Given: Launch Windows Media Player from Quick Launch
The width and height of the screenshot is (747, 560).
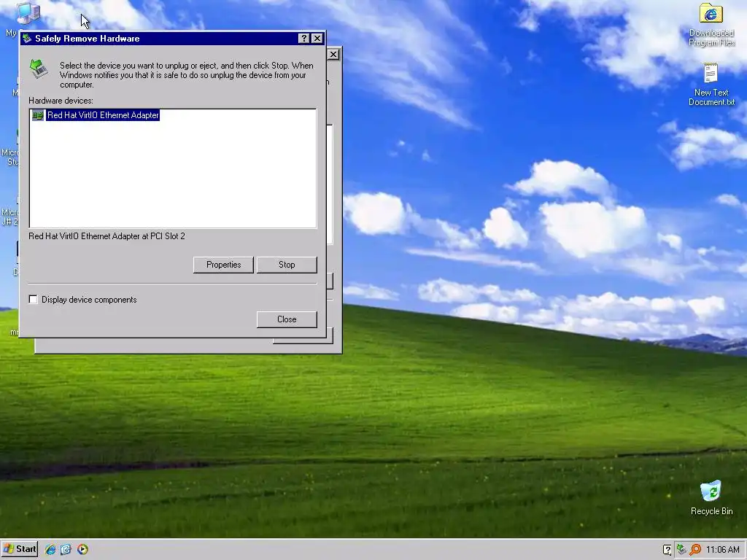Looking at the screenshot, I should [82, 550].
